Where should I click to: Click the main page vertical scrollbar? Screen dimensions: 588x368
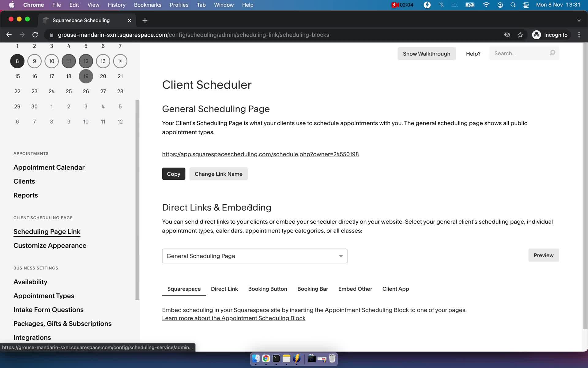[585, 186]
